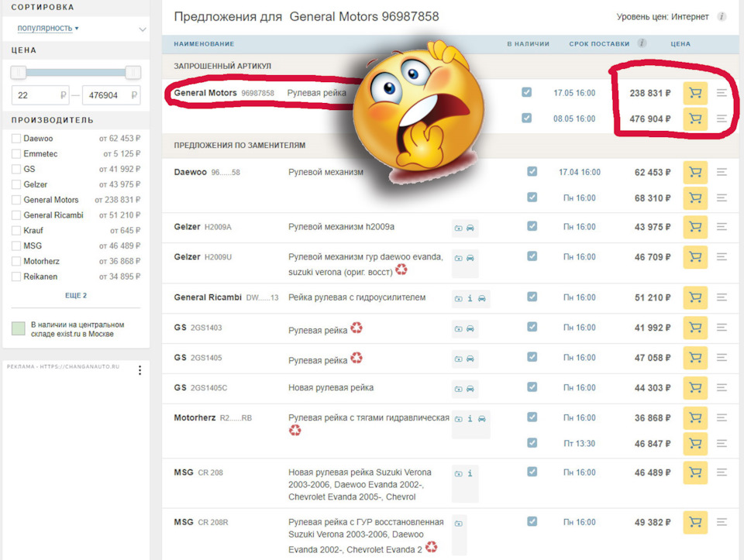Viewport: 744px width, 560px height.
Task: Add Motorherz 36 868 ₽ offer to cart
Action: (x=695, y=417)
